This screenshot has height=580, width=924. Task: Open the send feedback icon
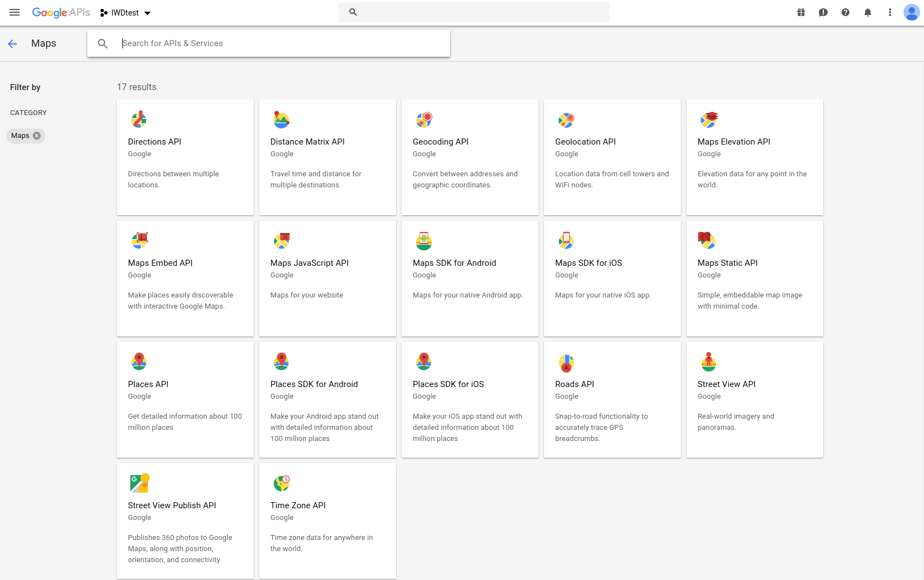(x=823, y=12)
